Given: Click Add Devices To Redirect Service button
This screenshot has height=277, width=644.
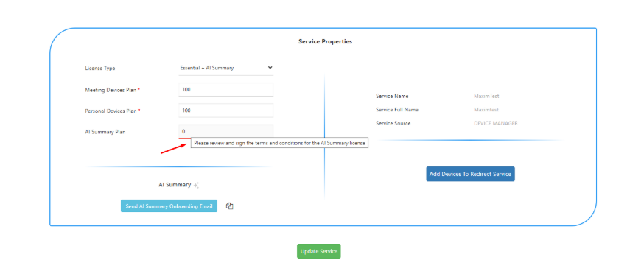Looking at the screenshot, I should (x=470, y=174).
